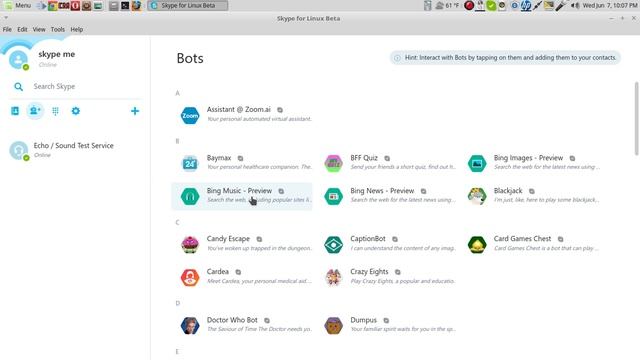This screenshot has width=640, height=360.
Task: Click the skype me profile name
Action: point(57,54)
